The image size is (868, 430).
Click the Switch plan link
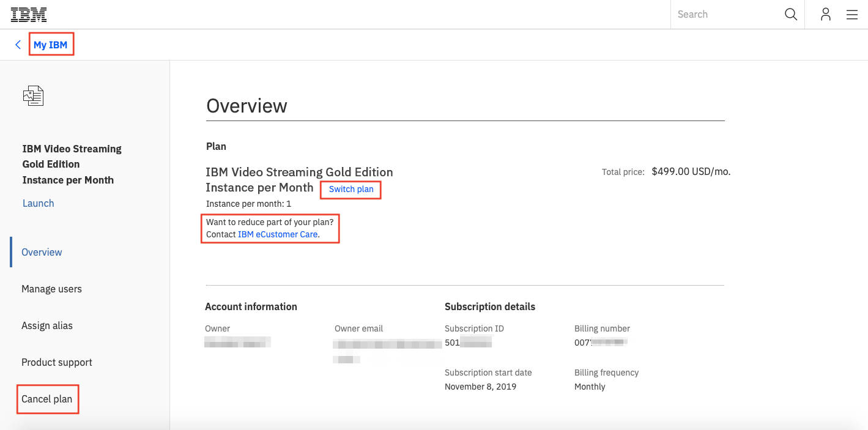351,189
